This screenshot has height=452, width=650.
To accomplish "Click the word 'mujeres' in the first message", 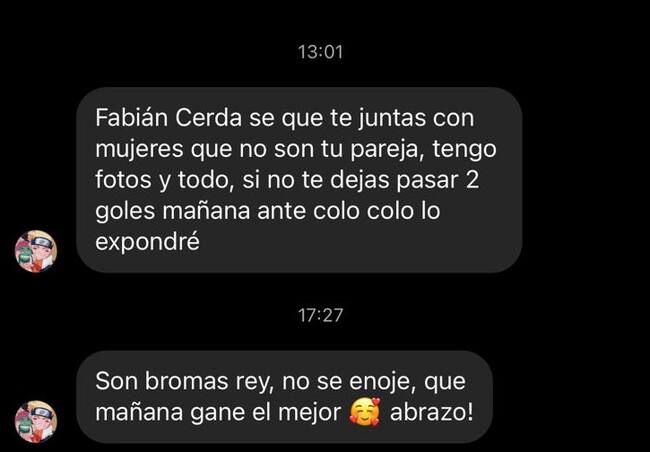I will click(x=139, y=149).
